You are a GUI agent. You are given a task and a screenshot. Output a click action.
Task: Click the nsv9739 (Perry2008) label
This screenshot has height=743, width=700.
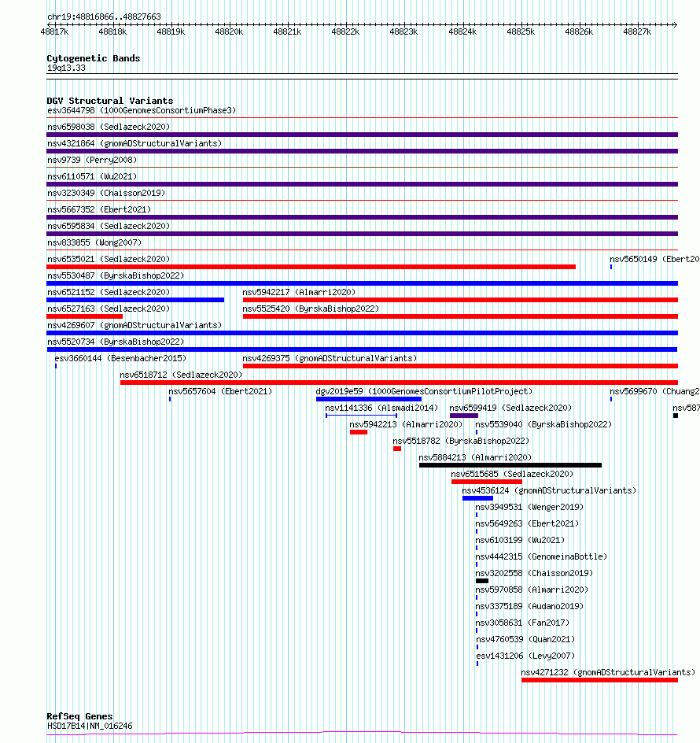tap(92, 160)
